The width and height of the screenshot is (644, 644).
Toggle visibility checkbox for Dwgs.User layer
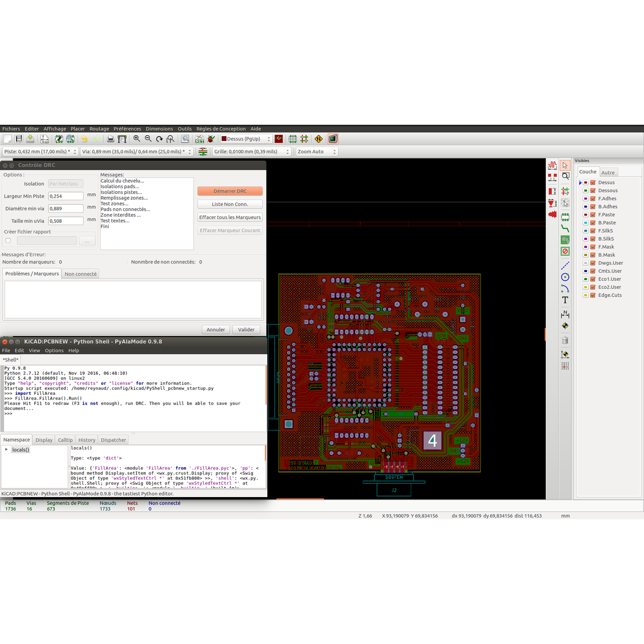pyautogui.click(x=593, y=263)
